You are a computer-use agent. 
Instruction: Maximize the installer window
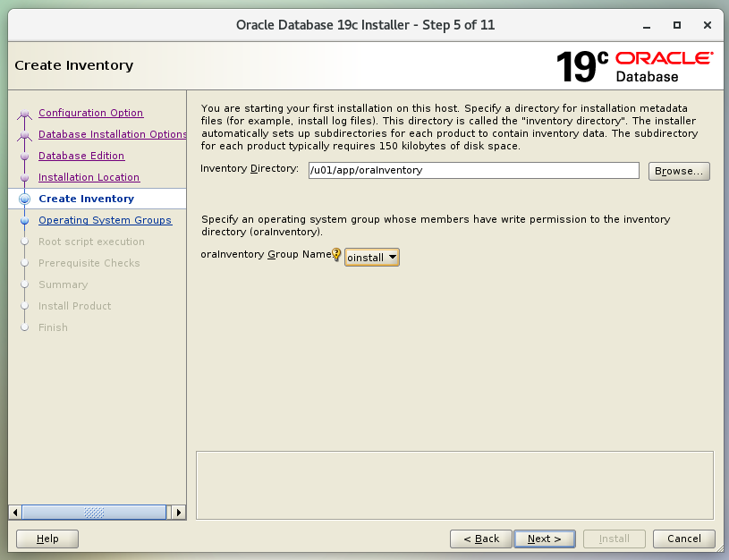pyautogui.click(x=677, y=24)
